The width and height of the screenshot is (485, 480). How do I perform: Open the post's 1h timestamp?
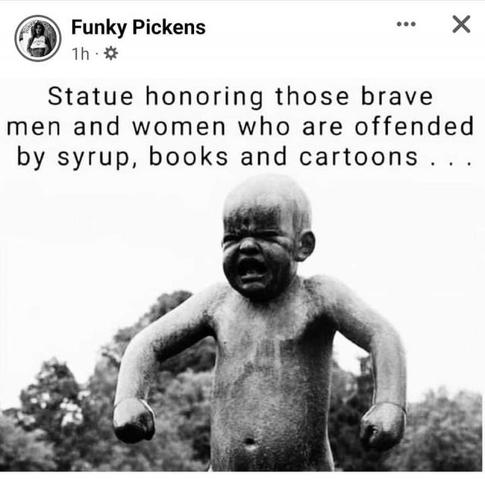tap(81, 54)
